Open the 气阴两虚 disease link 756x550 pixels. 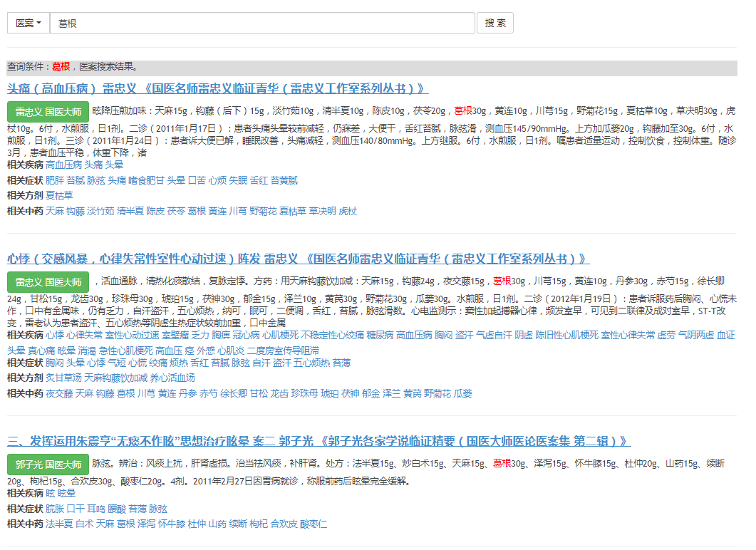(695, 335)
